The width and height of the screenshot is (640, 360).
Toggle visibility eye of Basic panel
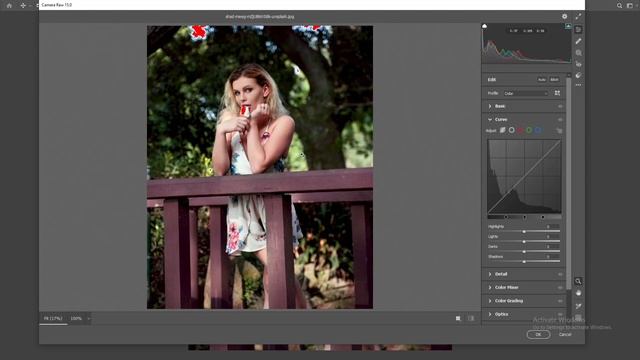click(560, 106)
